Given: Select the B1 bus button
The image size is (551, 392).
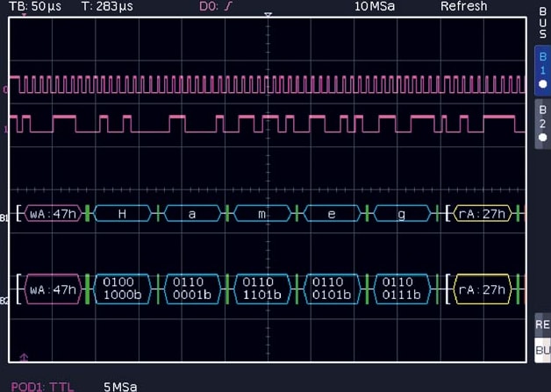Looking at the screenshot, I should 542,71.
